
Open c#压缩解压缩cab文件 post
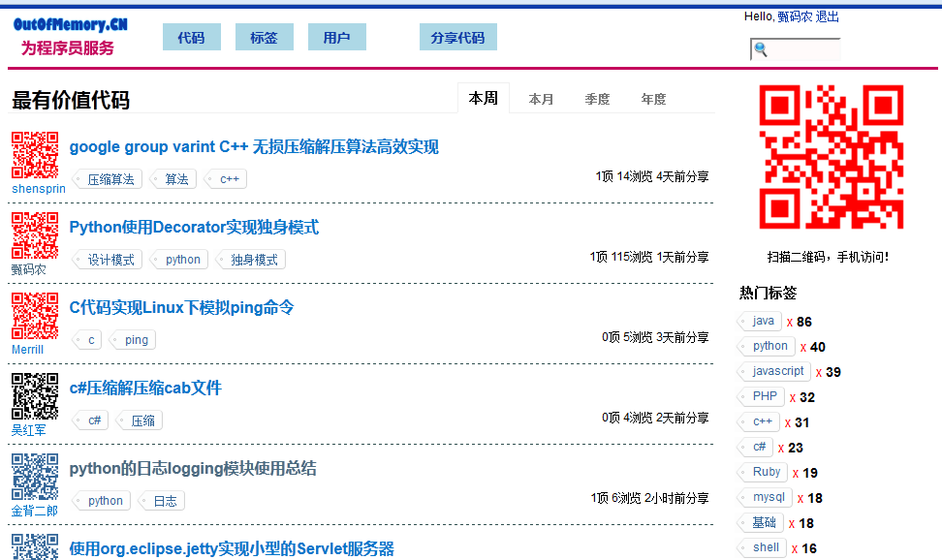(x=145, y=389)
